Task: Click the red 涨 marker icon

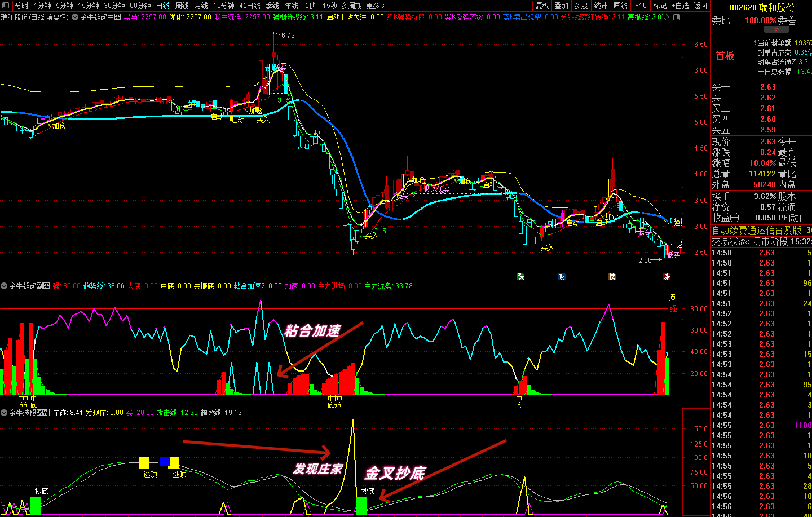Action: click(x=667, y=276)
